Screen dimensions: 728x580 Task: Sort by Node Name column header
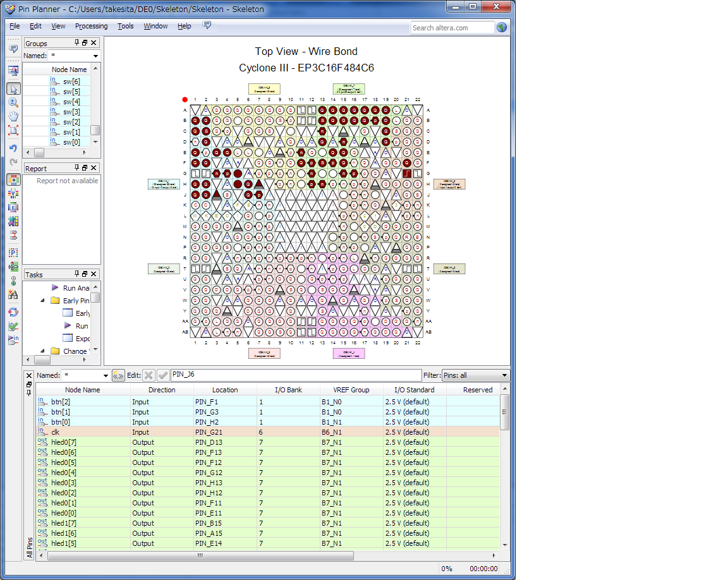(x=83, y=390)
